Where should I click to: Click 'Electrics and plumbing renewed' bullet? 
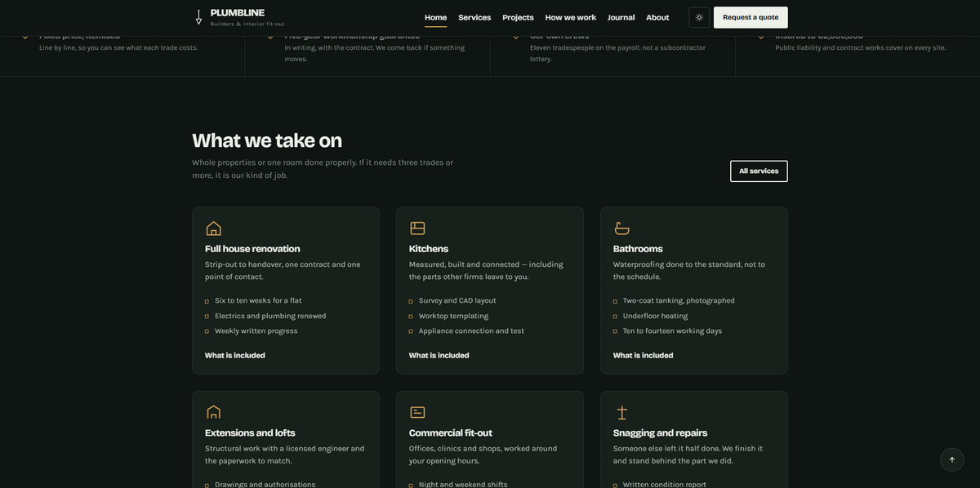pyautogui.click(x=270, y=316)
